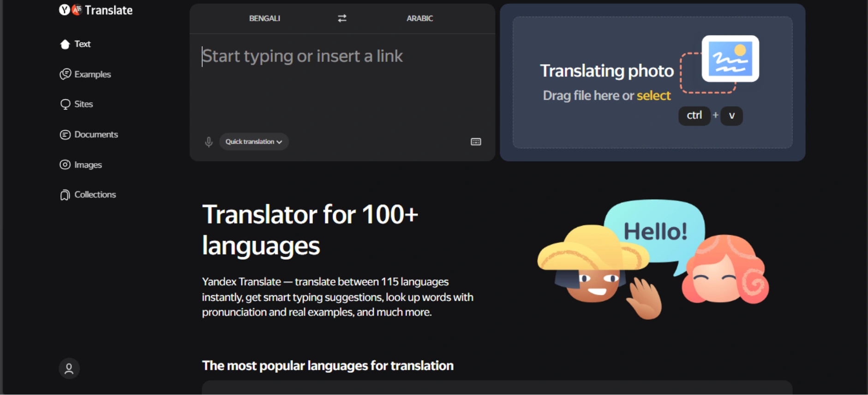The height and width of the screenshot is (395, 868).
Task: Open the Examples section
Action: point(85,74)
